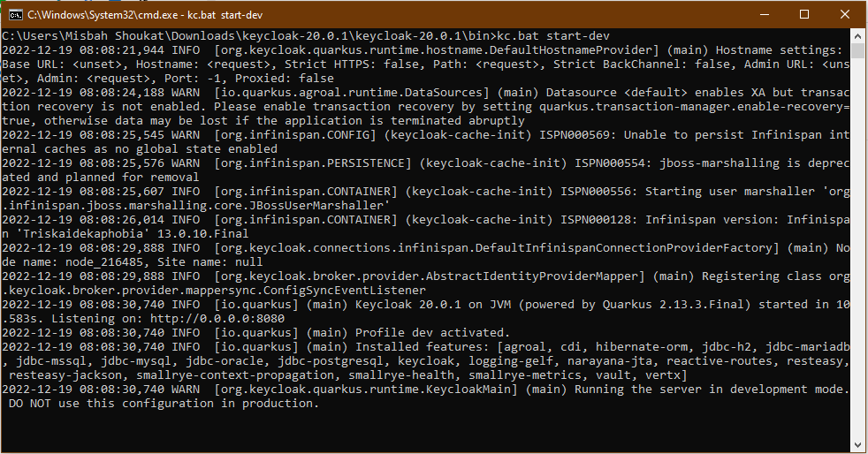The height and width of the screenshot is (454, 868).
Task: Click the '08:08:21,944' timestamp
Action: 122,50
